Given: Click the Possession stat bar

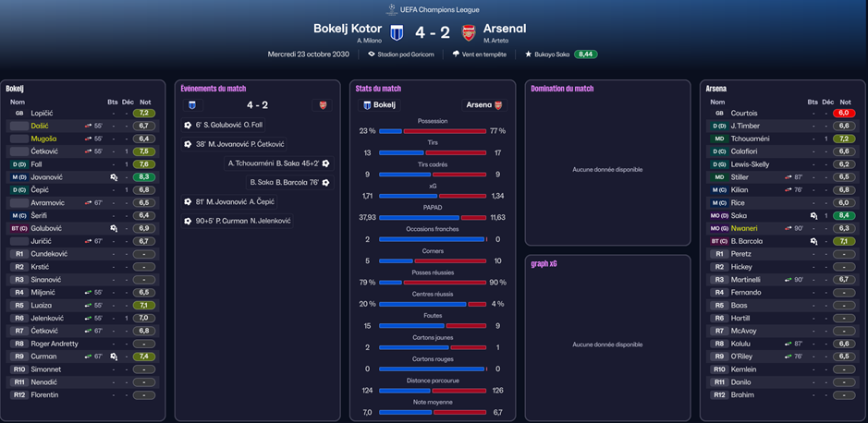Looking at the screenshot, I should pyautogui.click(x=432, y=131).
